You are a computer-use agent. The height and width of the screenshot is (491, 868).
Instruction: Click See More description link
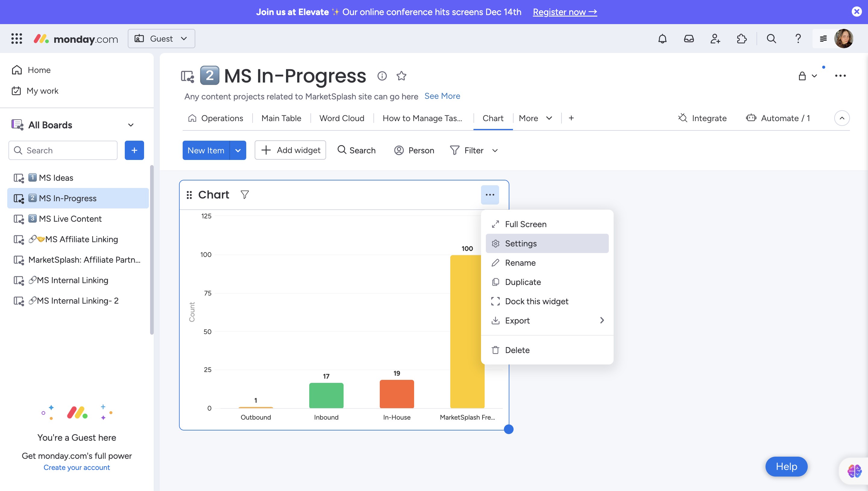(x=442, y=96)
